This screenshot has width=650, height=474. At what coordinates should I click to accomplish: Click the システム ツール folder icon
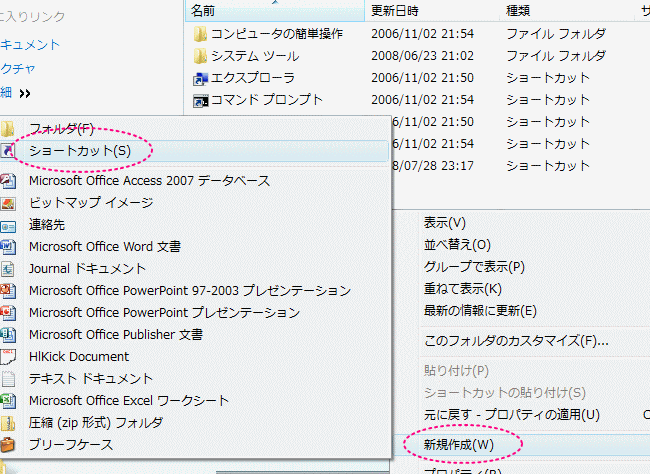200,56
